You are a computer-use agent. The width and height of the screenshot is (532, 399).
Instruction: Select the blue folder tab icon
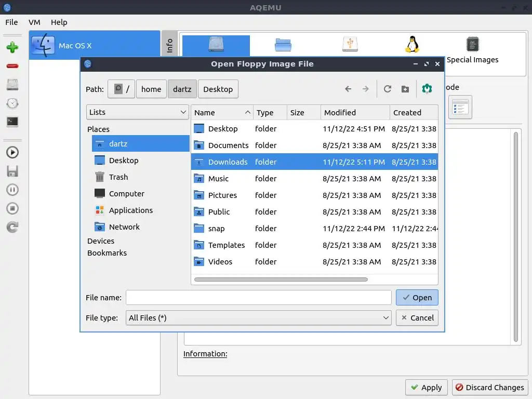[283, 45]
